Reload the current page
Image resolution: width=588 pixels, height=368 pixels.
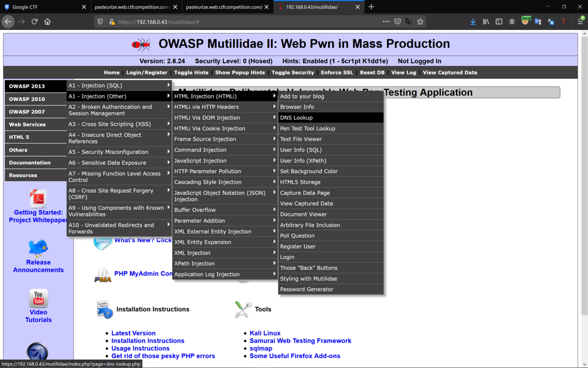34,22
